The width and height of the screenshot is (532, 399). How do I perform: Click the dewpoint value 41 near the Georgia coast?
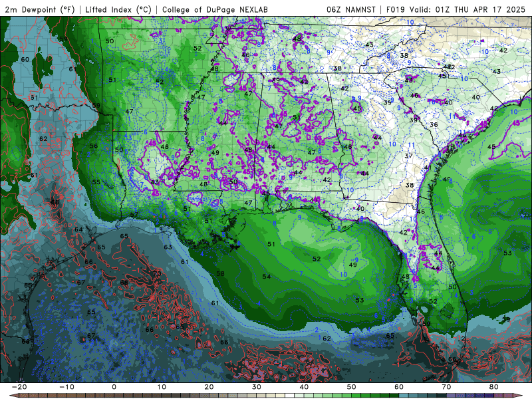(x=428, y=168)
